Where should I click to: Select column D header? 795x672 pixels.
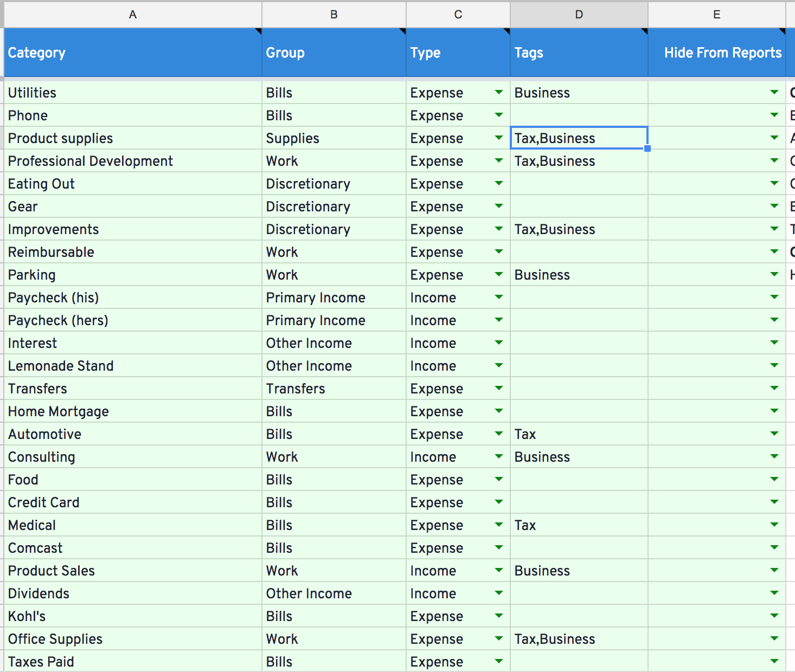[x=579, y=15]
